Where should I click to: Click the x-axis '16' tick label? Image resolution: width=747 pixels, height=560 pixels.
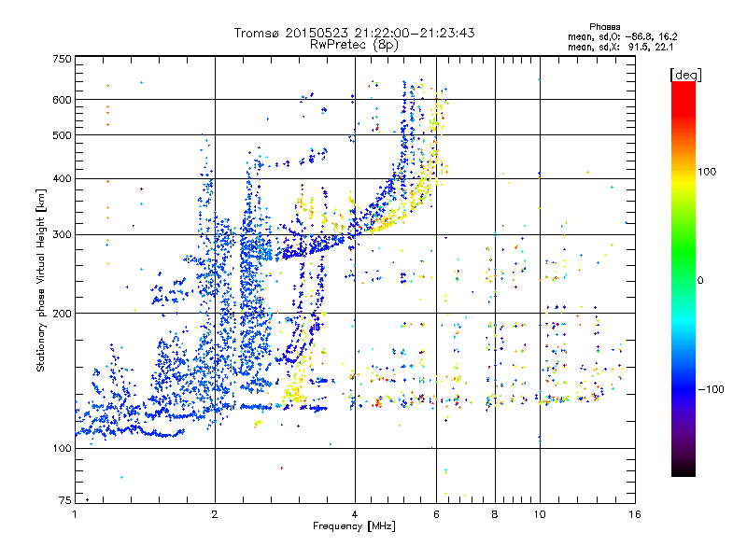point(635,514)
